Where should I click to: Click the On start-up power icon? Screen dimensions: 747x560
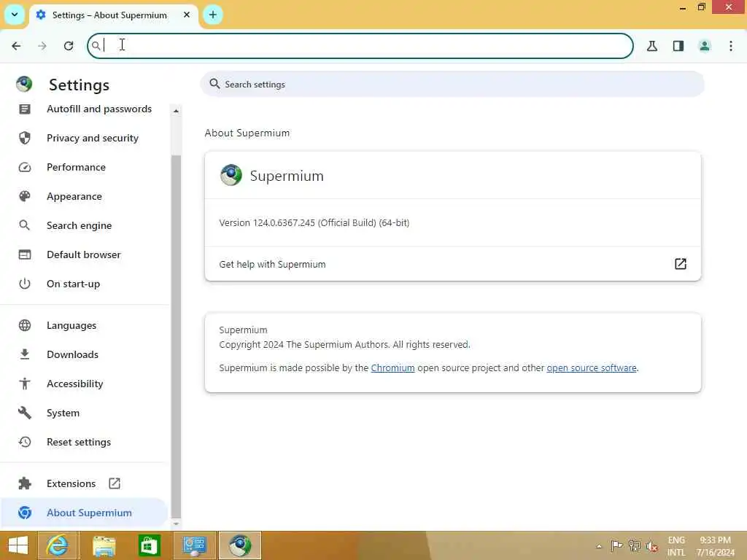click(25, 284)
